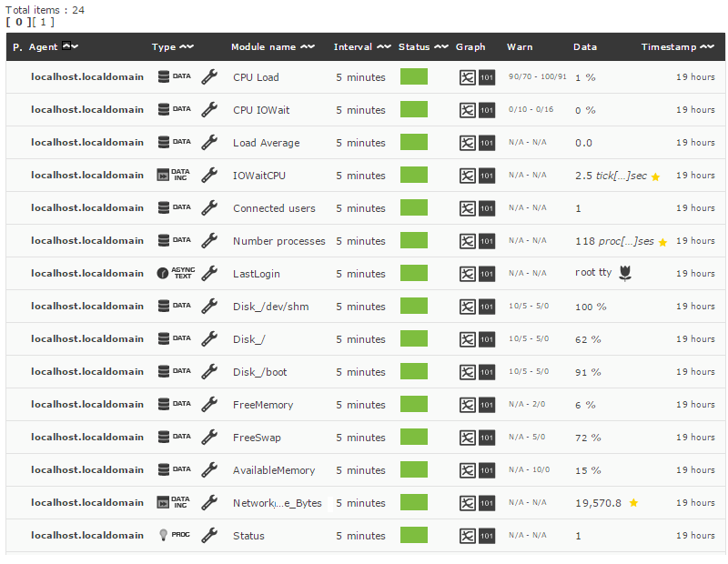Open graph icon for Disk_/boot row
This screenshot has width=728, height=564.
point(467,372)
